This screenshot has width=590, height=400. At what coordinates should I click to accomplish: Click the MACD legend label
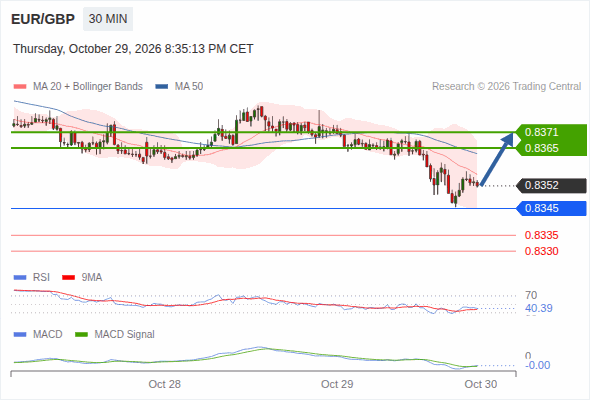pos(48,335)
